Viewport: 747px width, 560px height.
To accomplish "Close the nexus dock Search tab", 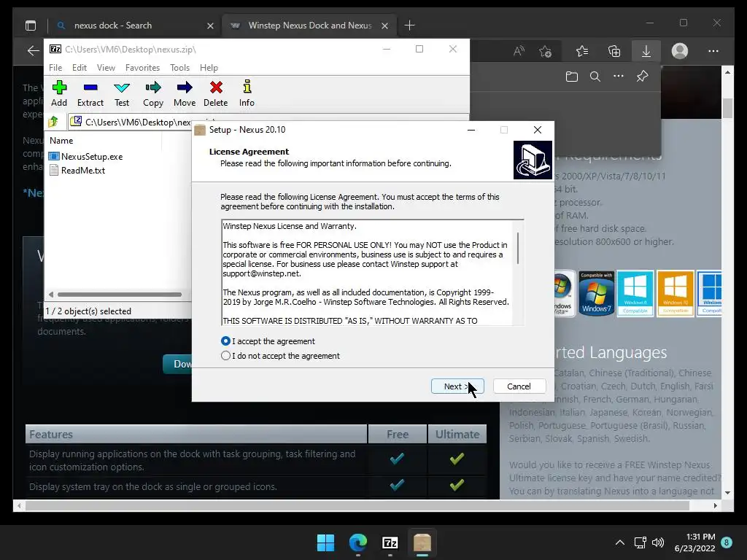I will tap(210, 26).
